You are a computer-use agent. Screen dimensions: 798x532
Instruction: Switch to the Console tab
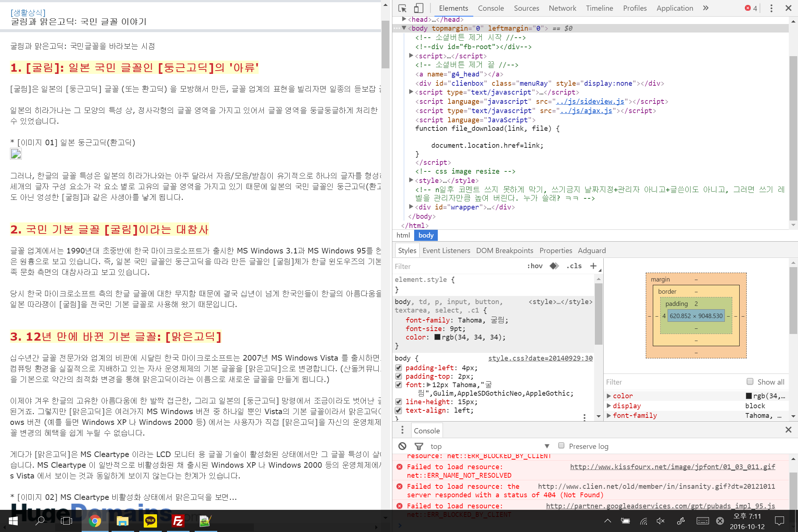pos(491,8)
